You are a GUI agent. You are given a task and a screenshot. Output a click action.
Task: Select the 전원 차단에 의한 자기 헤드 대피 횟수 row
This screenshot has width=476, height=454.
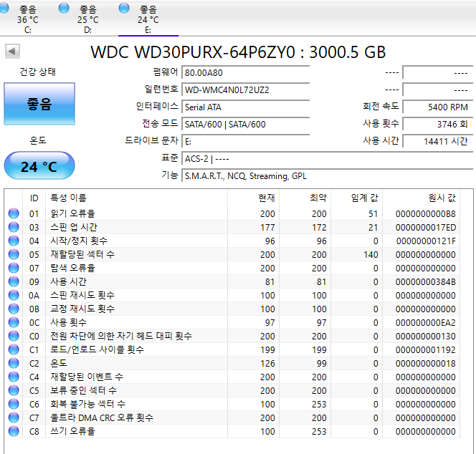pyautogui.click(x=234, y=336)
